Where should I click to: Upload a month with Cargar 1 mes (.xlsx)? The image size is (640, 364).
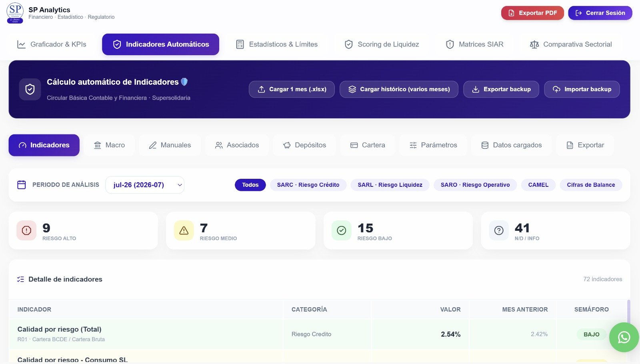(x=292, y=89)
